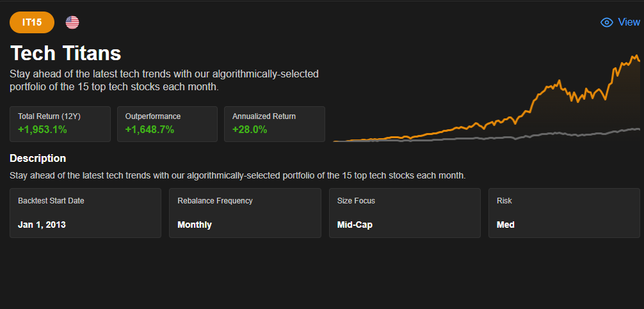
Task: Select the Outperformance stat card
Action: 167,124
